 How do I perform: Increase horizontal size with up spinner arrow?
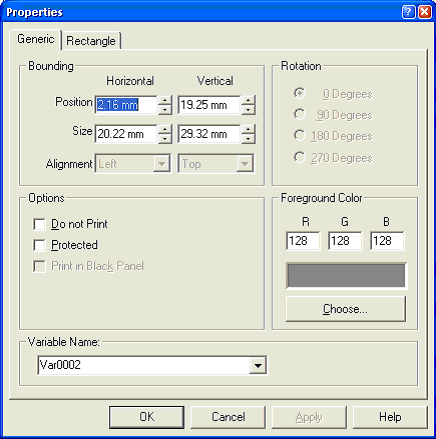[x=165, y=129]
